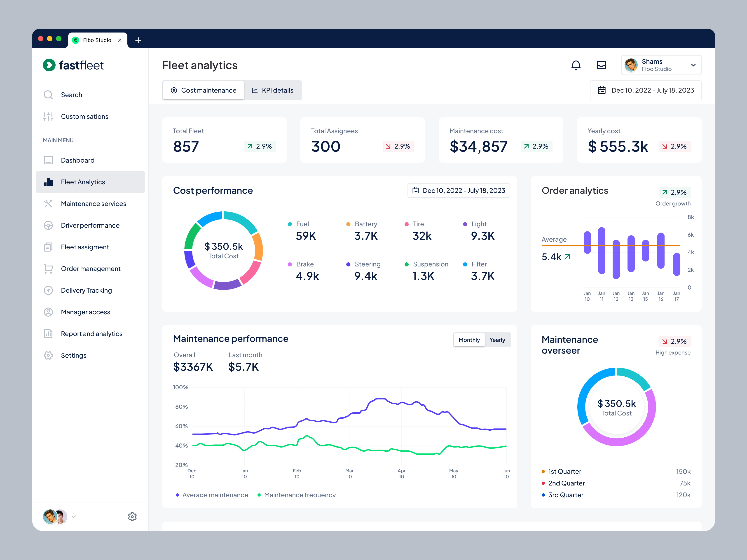This screenshot has width=747, height=560.
Task: Go to Report and analytics page
Action: (x=91, y=334)
